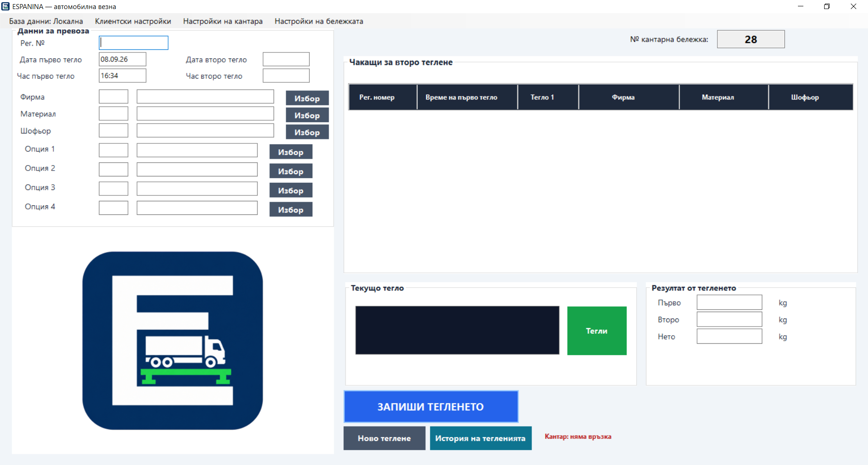Click Избор button for Шофьор

307,132
